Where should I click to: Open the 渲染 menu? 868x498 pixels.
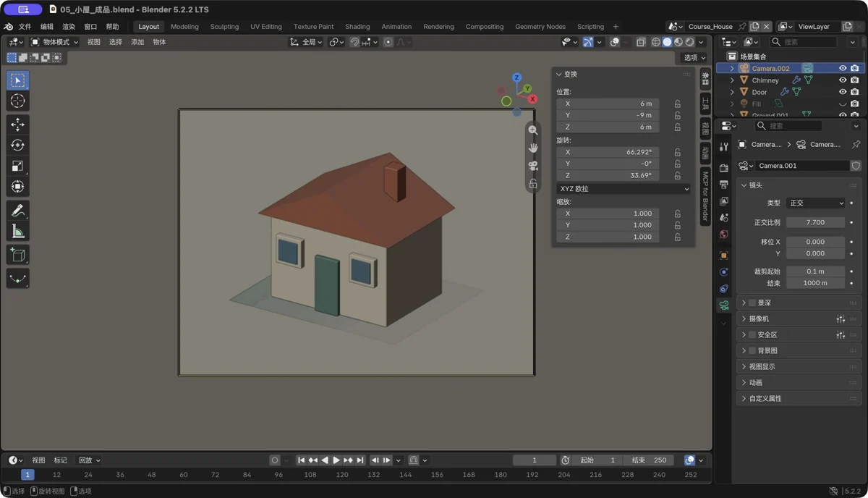point(69,27)
